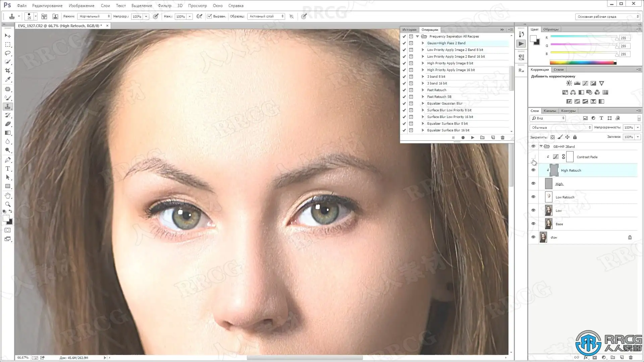
Task: Select the Base layer thumbnail
Action: click(x=548, y=224)
